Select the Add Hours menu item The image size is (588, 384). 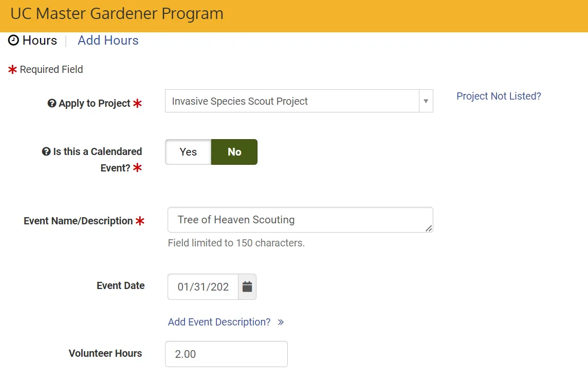click(108, 41)
